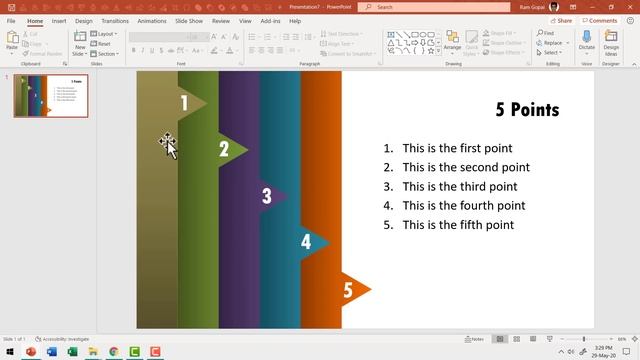
Task: Reset the slide layout with Reset
Action: coord(100,44)
